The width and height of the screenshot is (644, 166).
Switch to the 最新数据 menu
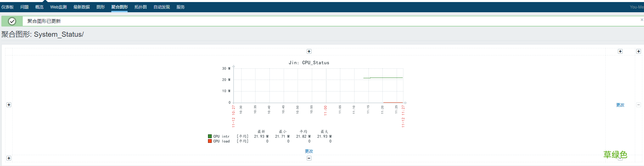pyautogui.click(x=81, y=7)
